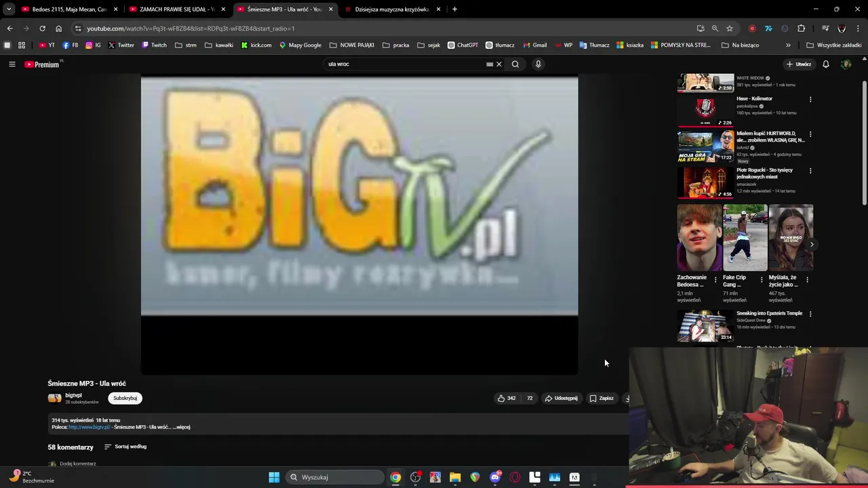
Task: Open the Hase - Kolimator thumbnail
Action: tap(705, 112)
